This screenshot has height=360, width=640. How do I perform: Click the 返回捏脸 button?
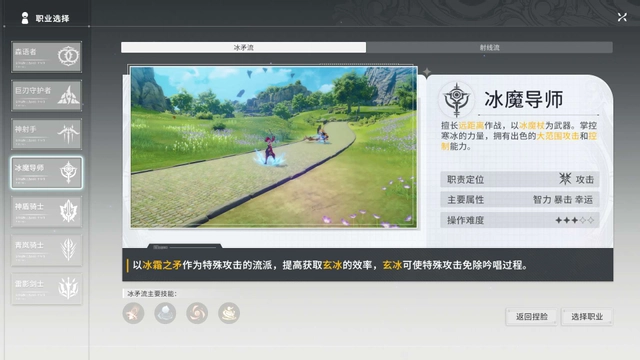(531, 317)
